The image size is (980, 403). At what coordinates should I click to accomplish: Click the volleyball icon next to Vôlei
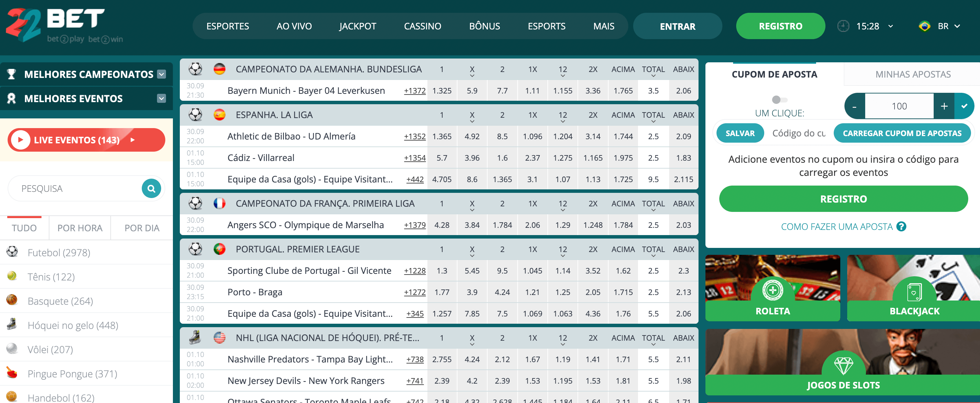tap(12, 349)
